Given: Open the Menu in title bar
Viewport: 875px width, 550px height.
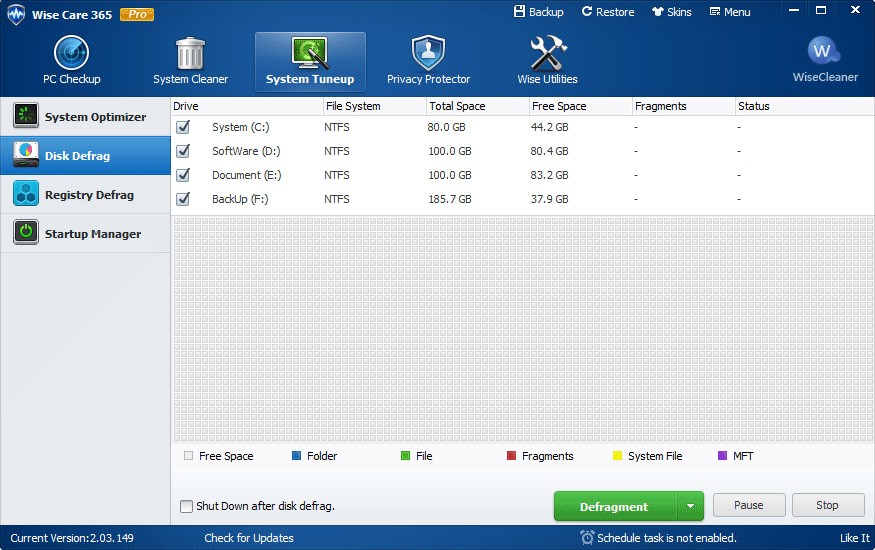Looking at the screenshot, I should [x=730, y=12].
